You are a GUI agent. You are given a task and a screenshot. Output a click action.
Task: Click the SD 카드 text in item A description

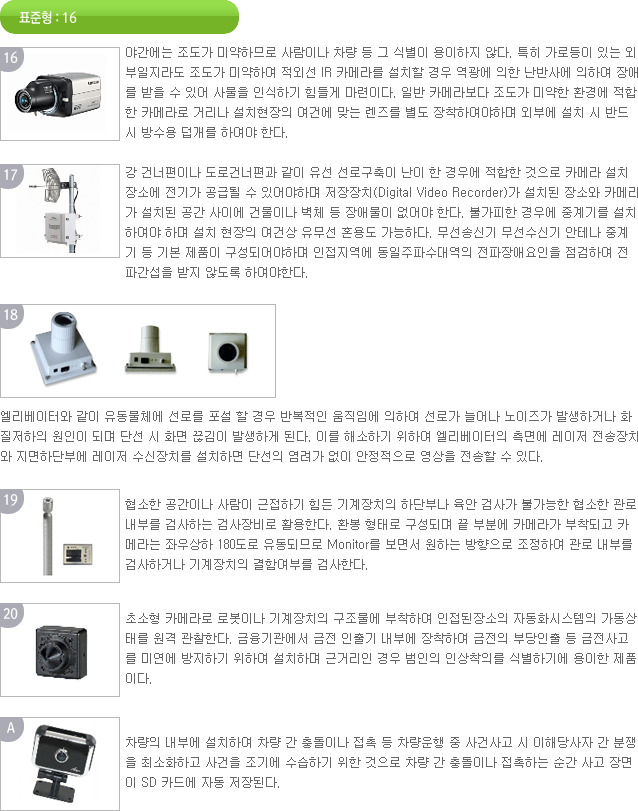coord(169,783)
